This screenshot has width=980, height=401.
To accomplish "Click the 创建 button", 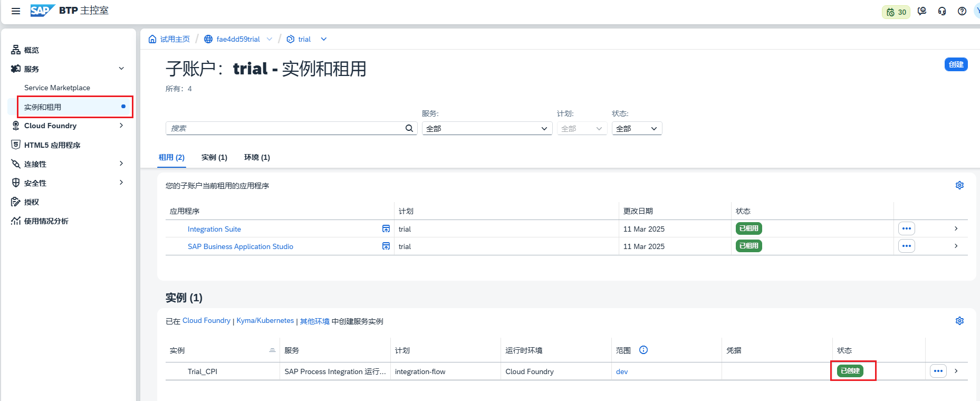I will tap(956, 64).
